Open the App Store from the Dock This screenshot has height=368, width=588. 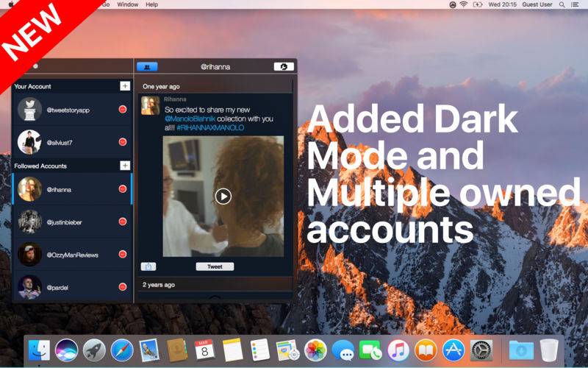click(453, 350)
